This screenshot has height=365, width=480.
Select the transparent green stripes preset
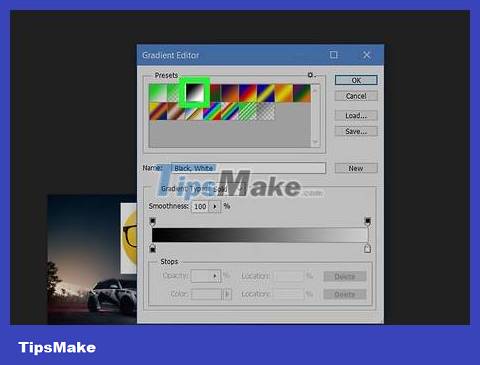248,111
